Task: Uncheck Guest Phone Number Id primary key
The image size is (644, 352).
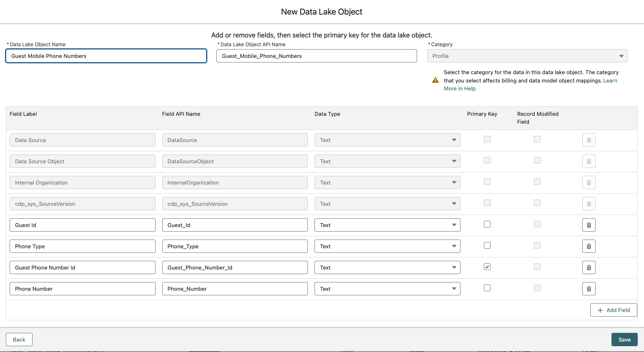Action: [x=487, y=267]
